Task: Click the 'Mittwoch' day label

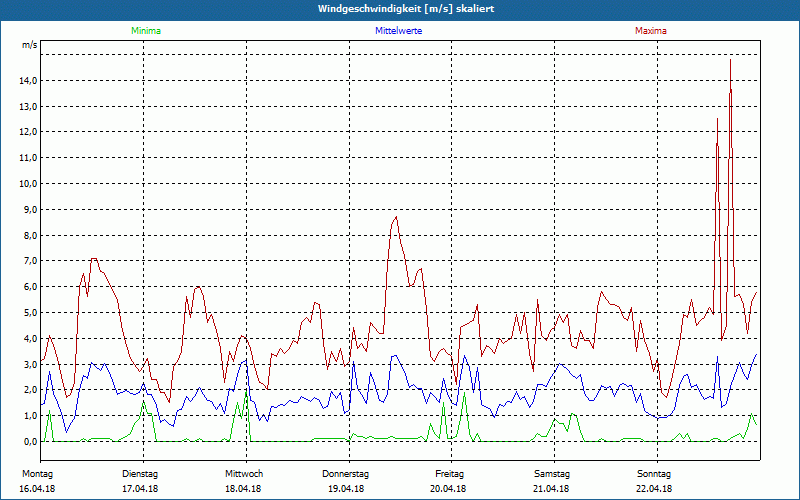Action: point(244,474)
